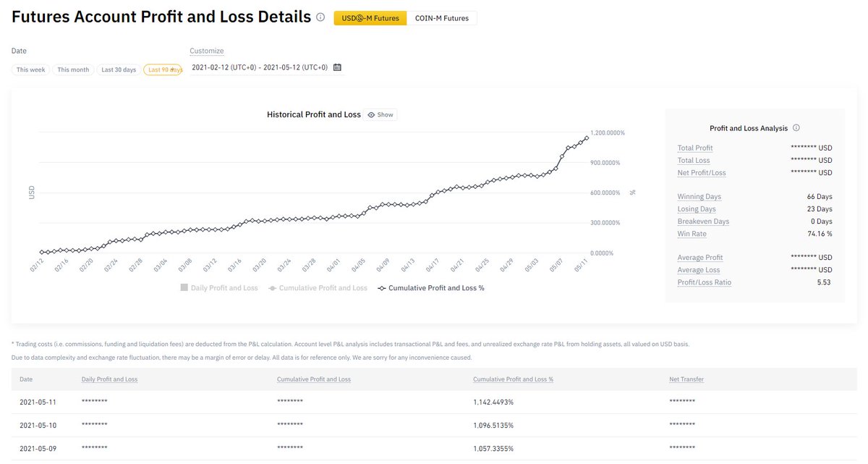Select the 2021-05-10 table row date
868x464 pixels.
click(38, 424)
